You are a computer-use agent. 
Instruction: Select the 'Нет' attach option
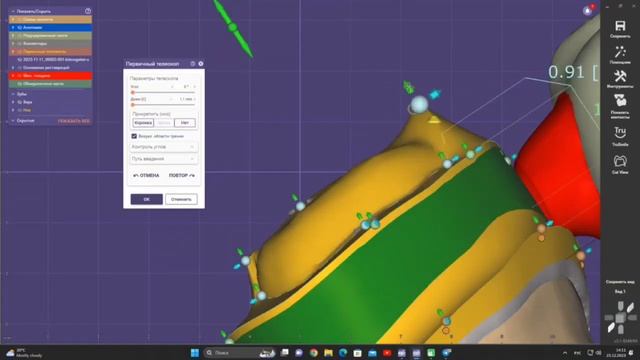[185, 122]
